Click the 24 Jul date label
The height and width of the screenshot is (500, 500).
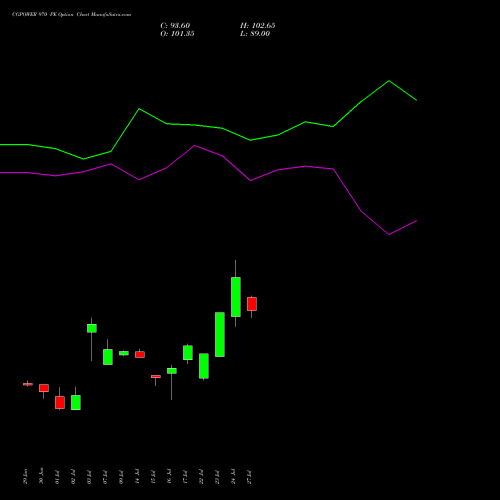234,477
